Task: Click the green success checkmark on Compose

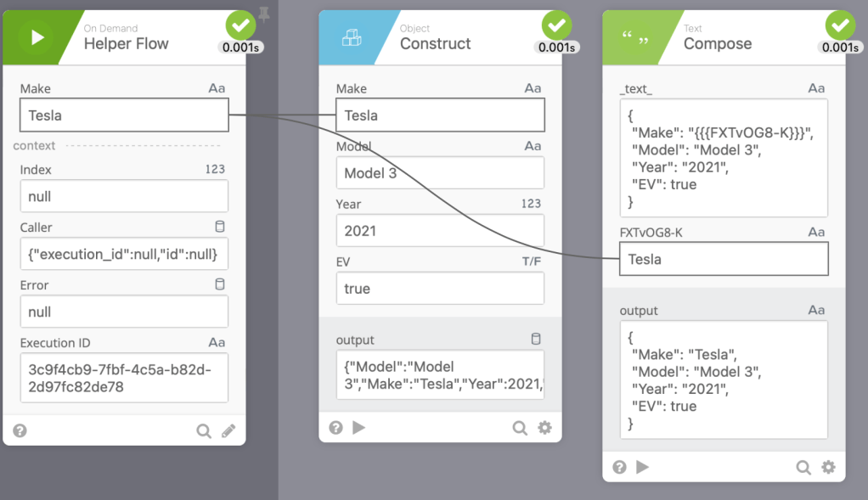Action: click(x=841, y=25)
